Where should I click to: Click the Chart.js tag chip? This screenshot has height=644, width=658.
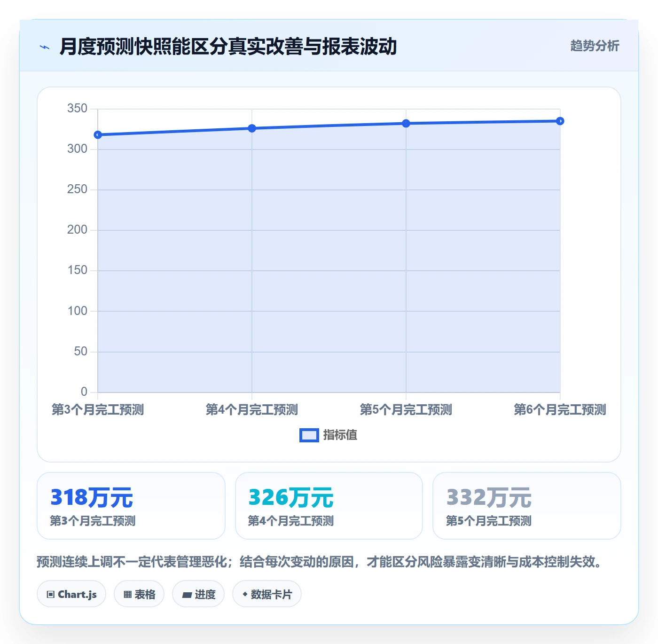pos(71,594)
